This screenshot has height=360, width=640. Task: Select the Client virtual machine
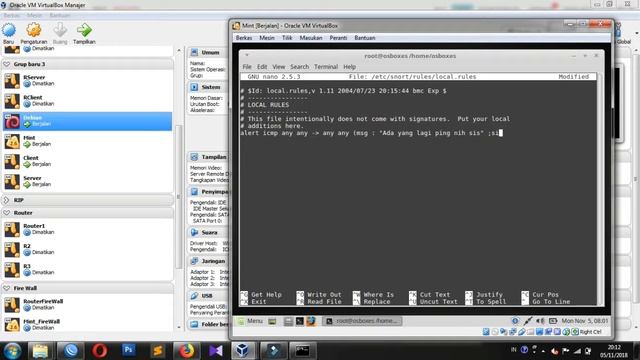87,162
